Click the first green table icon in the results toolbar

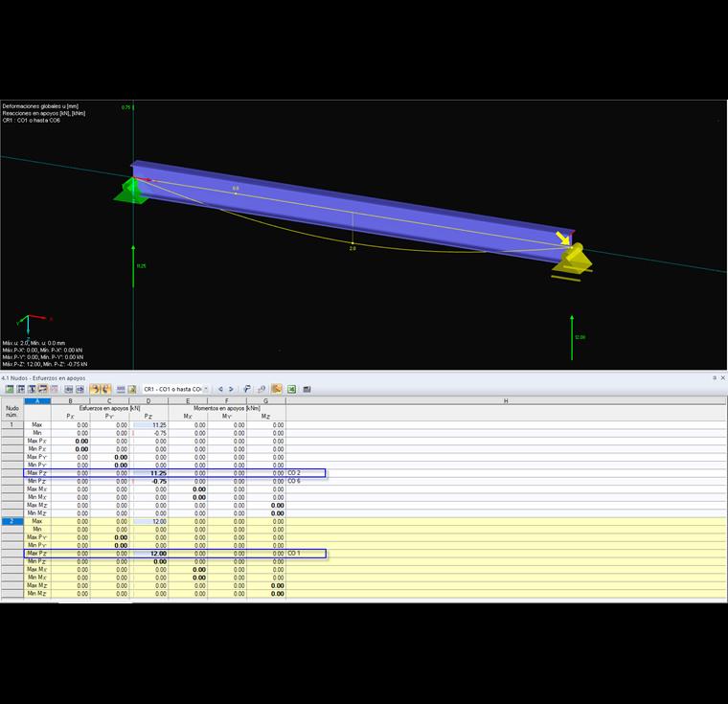(x=10, y=389)
